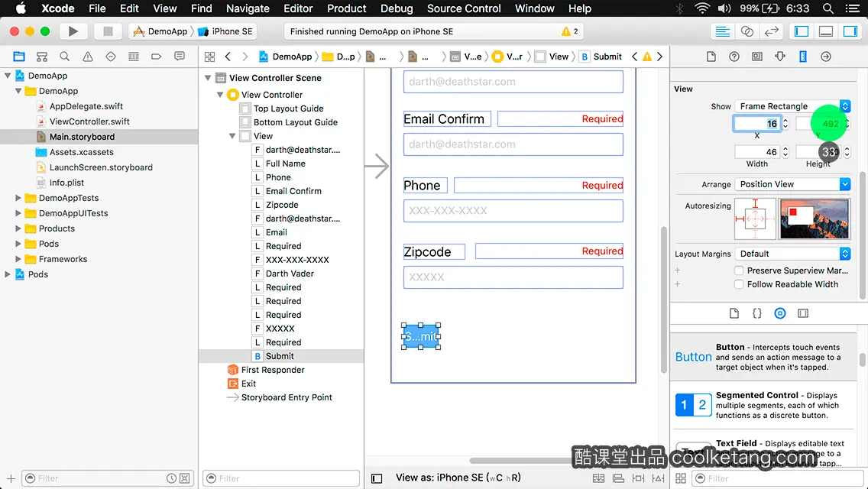Open the Debug menu
The image size is (868, 489).
(x=397, y=8)
